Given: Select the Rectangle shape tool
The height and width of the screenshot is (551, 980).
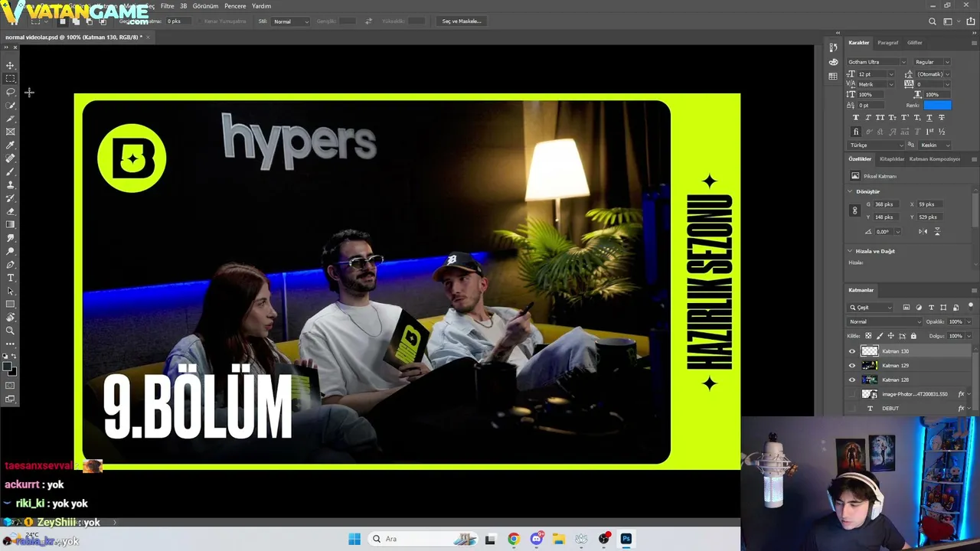Looking at the screenshot, I should pos(10,304).
